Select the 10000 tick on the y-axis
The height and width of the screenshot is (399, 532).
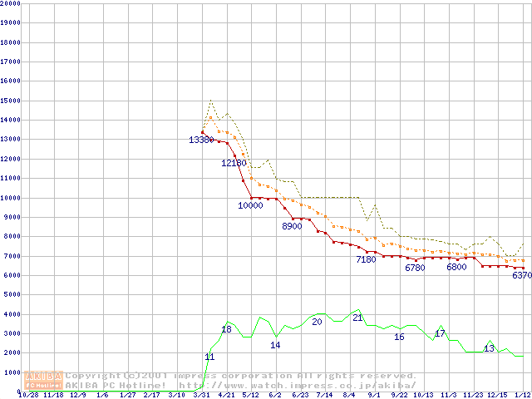10,198
